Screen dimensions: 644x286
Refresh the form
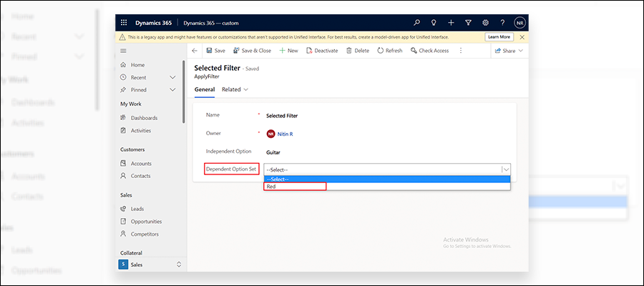point(390,51)
